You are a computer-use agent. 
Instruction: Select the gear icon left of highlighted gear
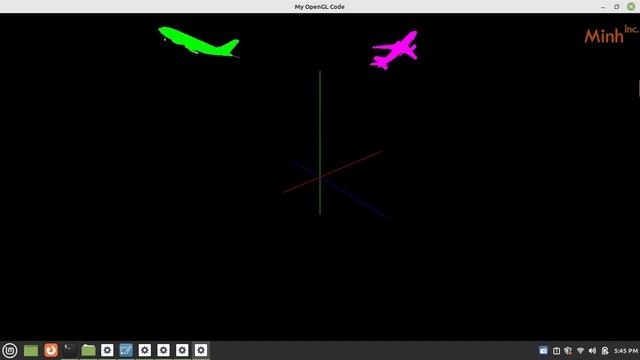coord(182,350)
